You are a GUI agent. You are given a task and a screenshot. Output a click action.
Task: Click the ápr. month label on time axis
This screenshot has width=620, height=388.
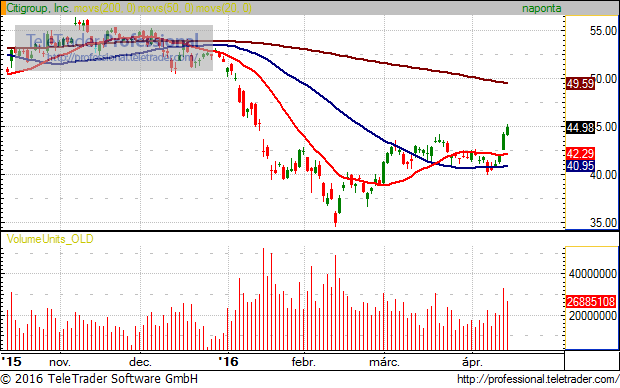(473, 362)
